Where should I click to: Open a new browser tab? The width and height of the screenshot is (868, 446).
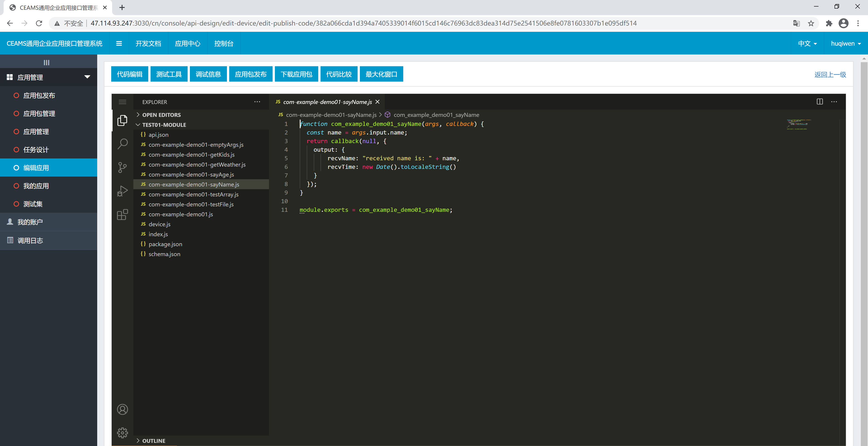tap(122, 7)
